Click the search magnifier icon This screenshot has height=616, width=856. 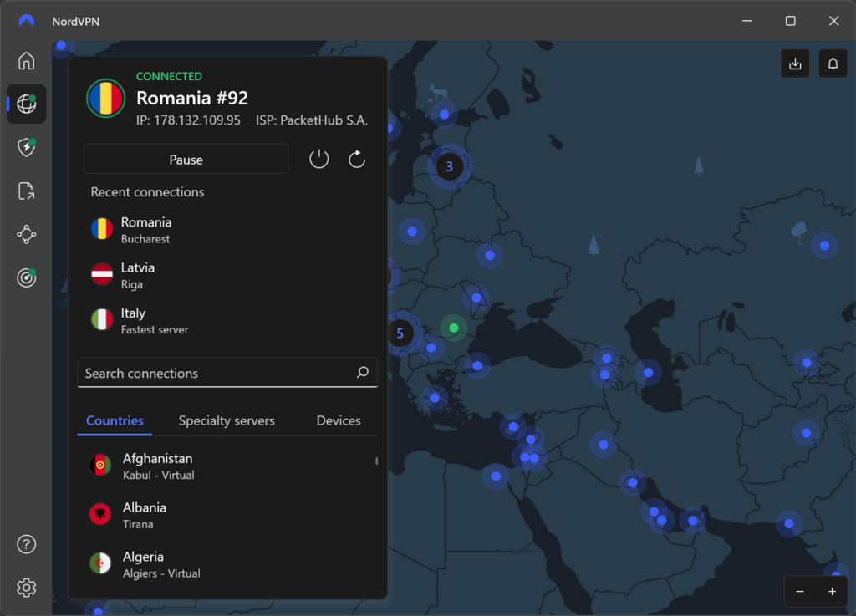pos(363,372)
